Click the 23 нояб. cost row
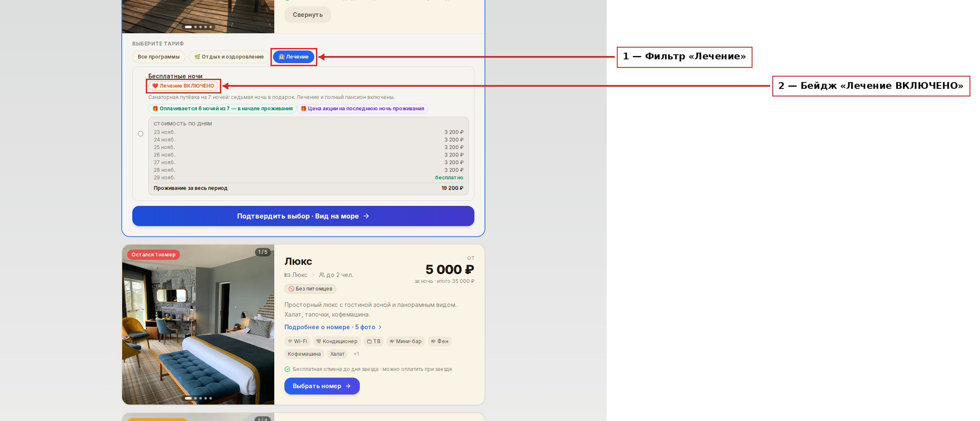Viewport: 980px width, 421px height. click(308, 132)
